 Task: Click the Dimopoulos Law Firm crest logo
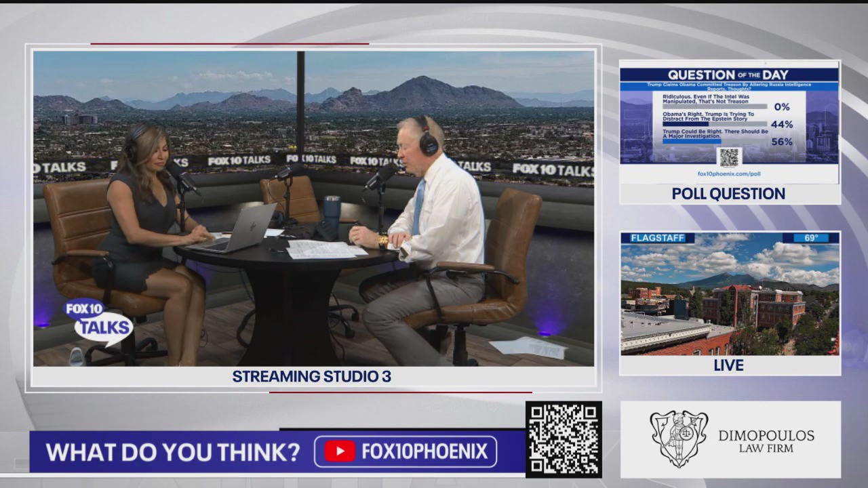(678, 439)
